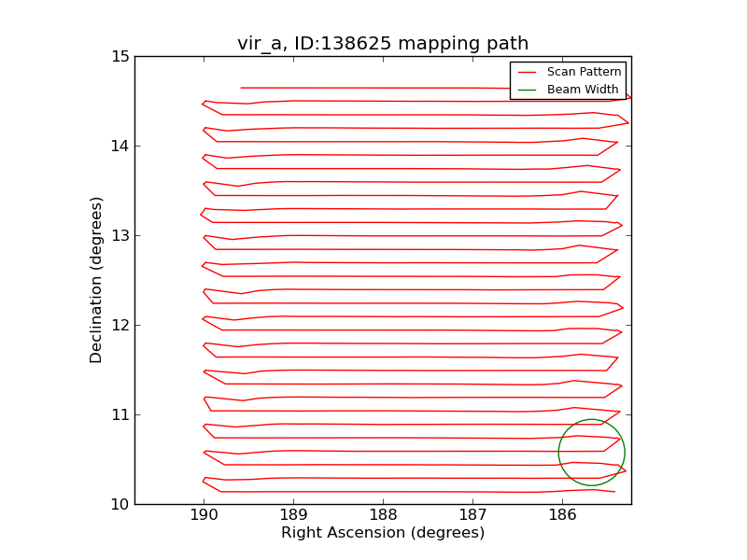
Task: Click the 190 tick label on x-axis
Action: click(204, 515)
